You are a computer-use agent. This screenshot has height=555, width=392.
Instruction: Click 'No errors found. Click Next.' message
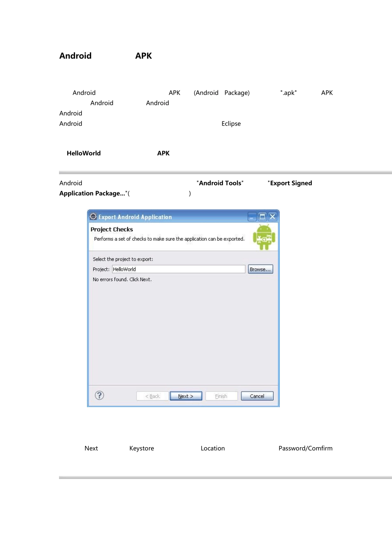pos(122,280)
